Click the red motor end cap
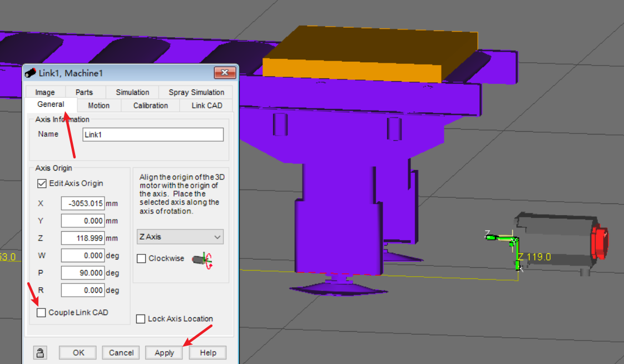The image size is (624, 364). (x=600, y=242)
